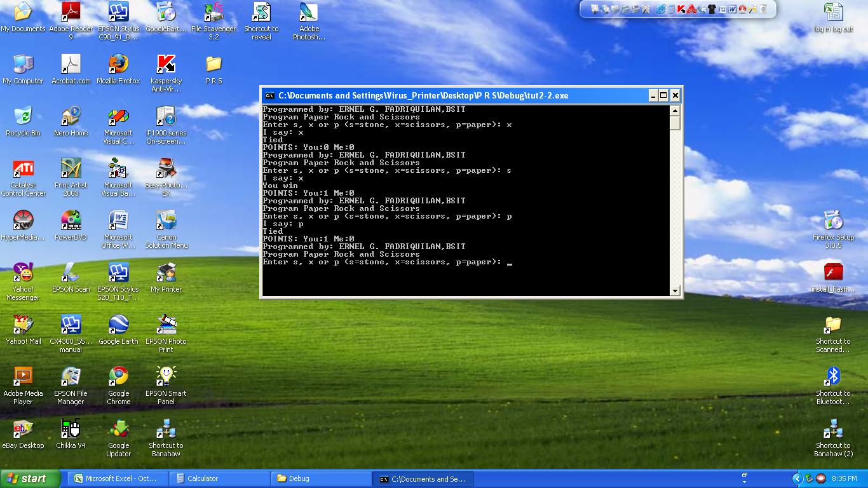Launch the GoogleEarth installer icon
This screenshot has width=868, height=488.
point(166,17)
